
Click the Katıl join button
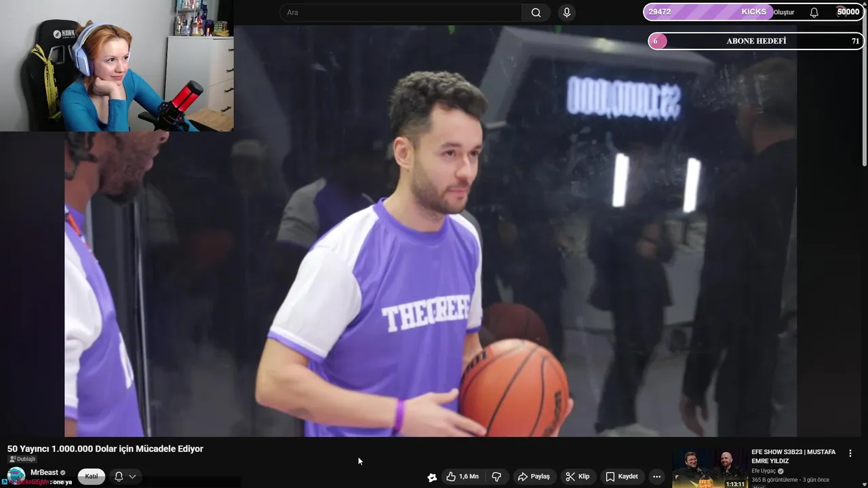click(92, 476)
